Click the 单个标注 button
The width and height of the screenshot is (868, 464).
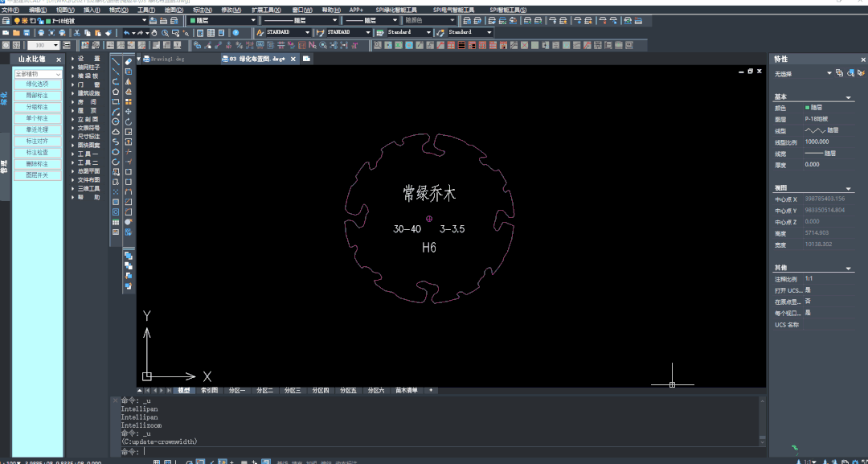[38, 118]
